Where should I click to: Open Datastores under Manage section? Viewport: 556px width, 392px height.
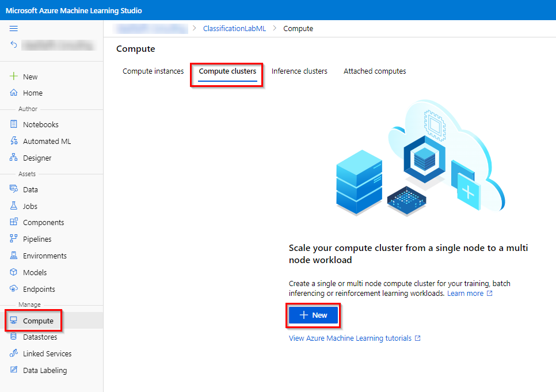coord(41,337)
